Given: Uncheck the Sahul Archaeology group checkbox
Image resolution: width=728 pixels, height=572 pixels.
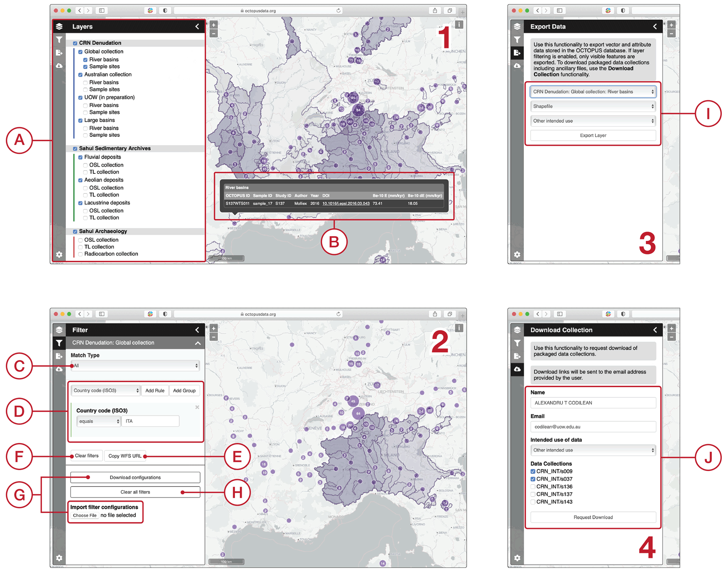Looking at the screenshot, I should [x=75, y=232].
